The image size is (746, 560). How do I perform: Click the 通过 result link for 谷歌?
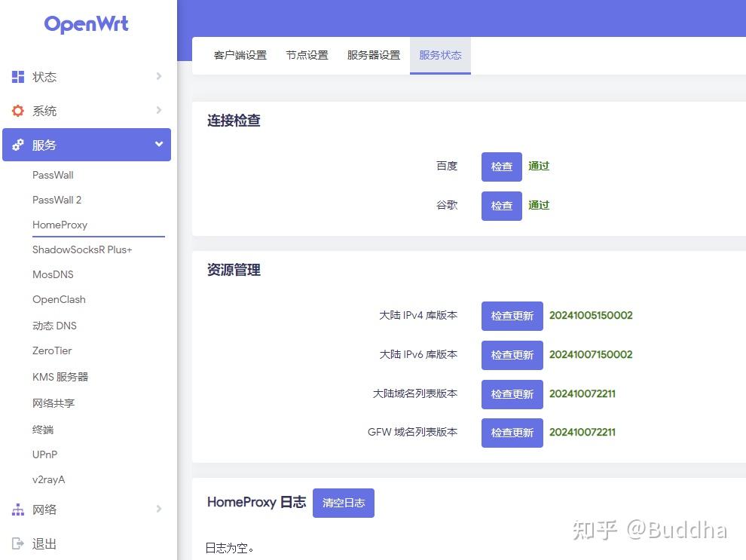click(x=539, y=205)
